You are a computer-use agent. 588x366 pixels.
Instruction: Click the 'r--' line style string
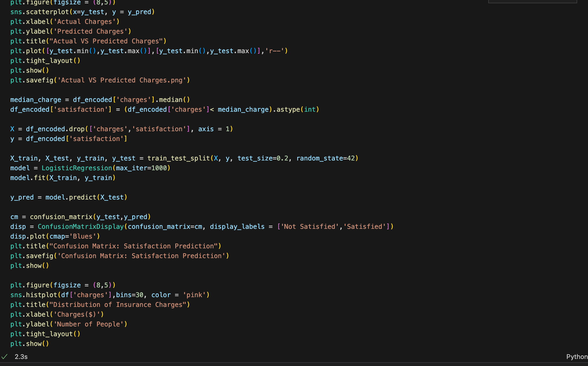pos(274,51)
